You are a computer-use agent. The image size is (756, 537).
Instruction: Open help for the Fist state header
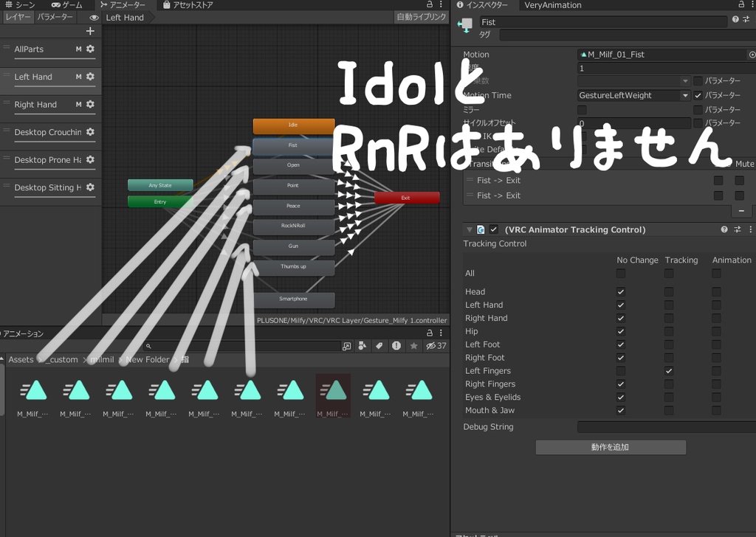point(735,19)
